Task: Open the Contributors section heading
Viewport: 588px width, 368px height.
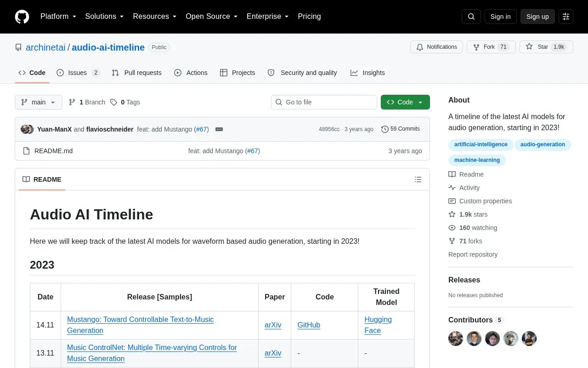Action: click(x=470, y=320)
